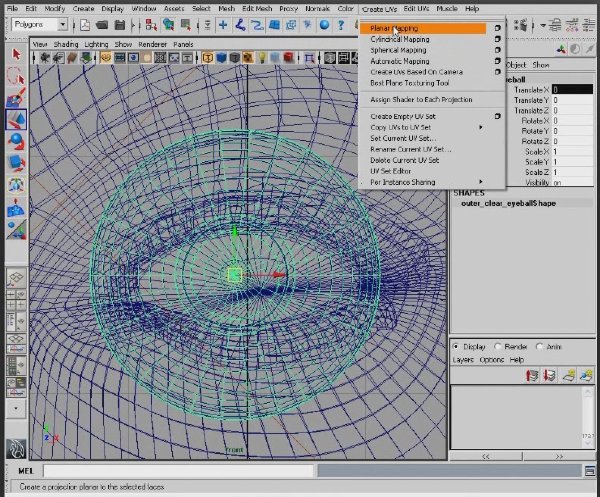This screenshot has height=497, width=600.
Task: Click the Visibility attribute label
Action: (537, 183)
